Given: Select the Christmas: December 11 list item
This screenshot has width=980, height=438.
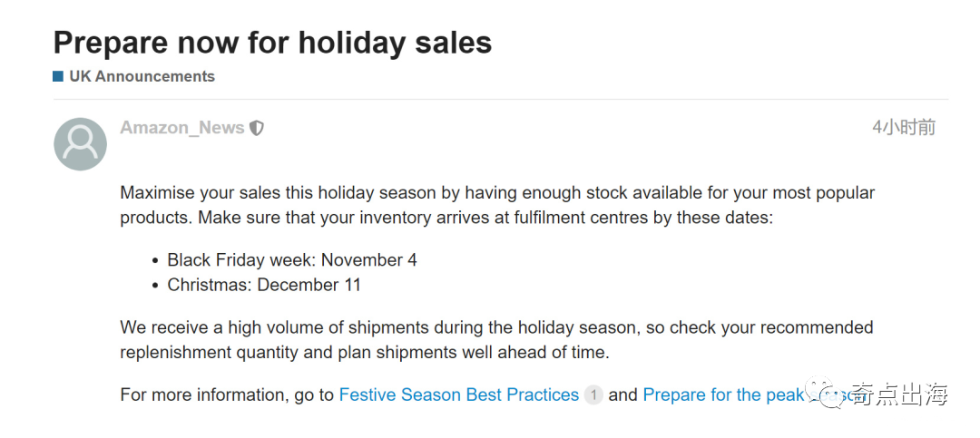Looking at the screenshot, I should pos(264,285).
